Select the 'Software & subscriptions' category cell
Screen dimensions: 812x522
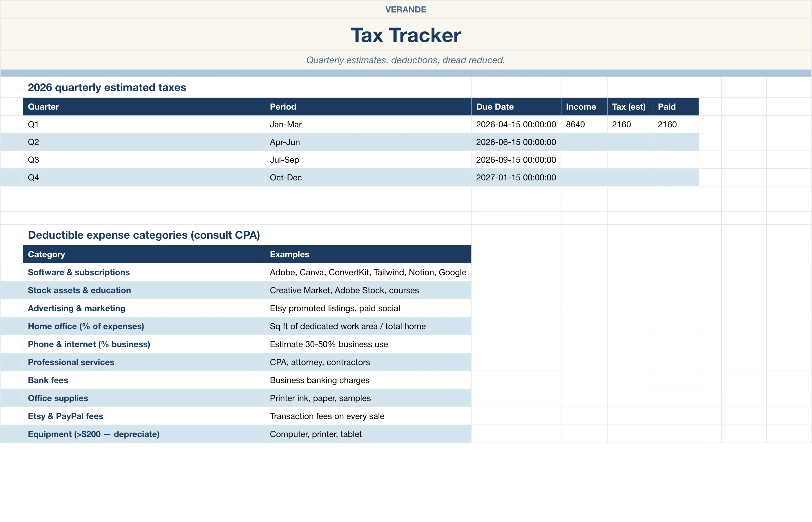(144, 272)
